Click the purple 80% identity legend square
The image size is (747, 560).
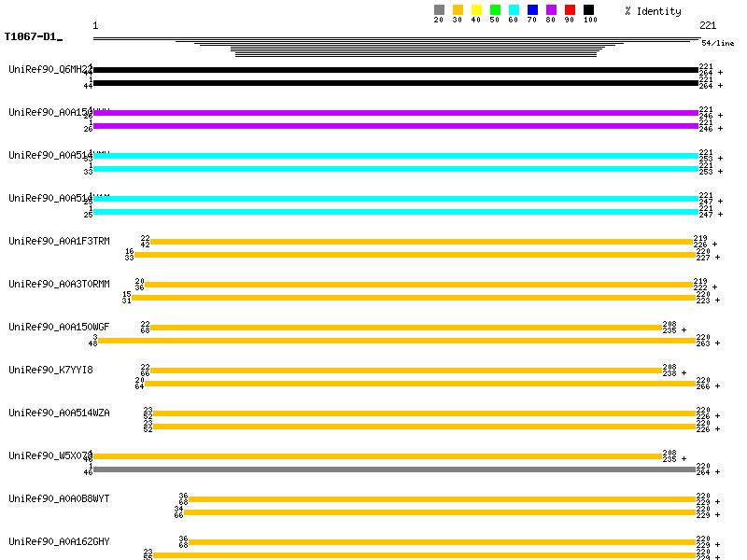point(551,10)
